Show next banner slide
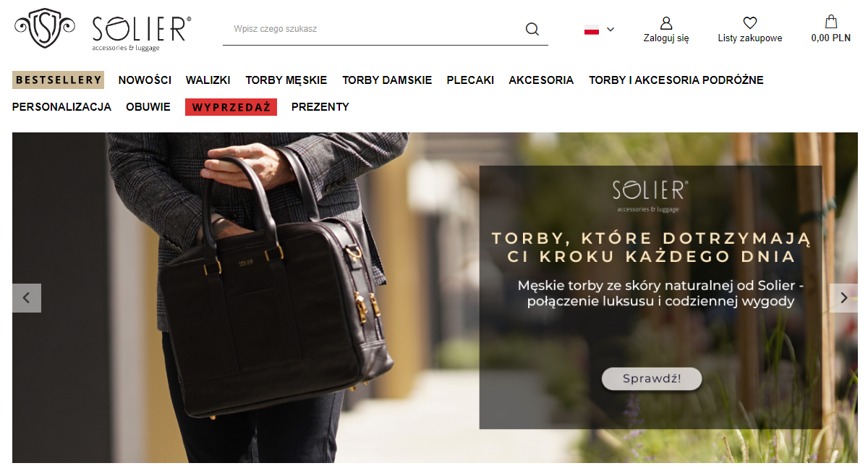This screenshot has height=471, width=868. click(x=843, y=298)
